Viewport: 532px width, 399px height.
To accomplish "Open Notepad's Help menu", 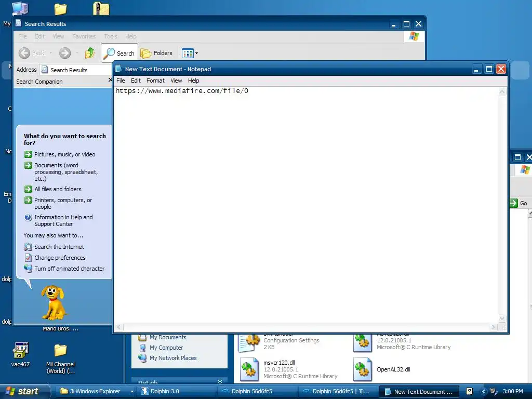I will (193, 81).
